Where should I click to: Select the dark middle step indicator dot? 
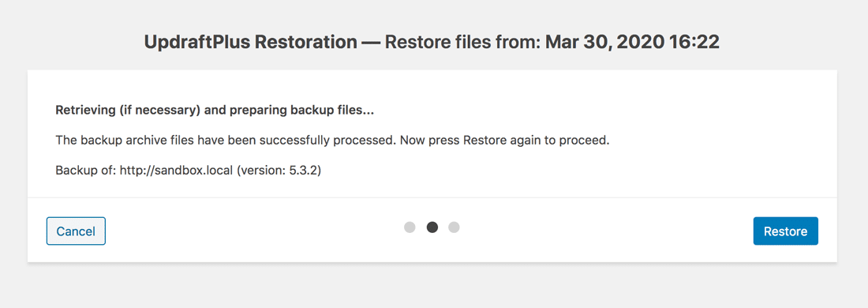(432, 227)
